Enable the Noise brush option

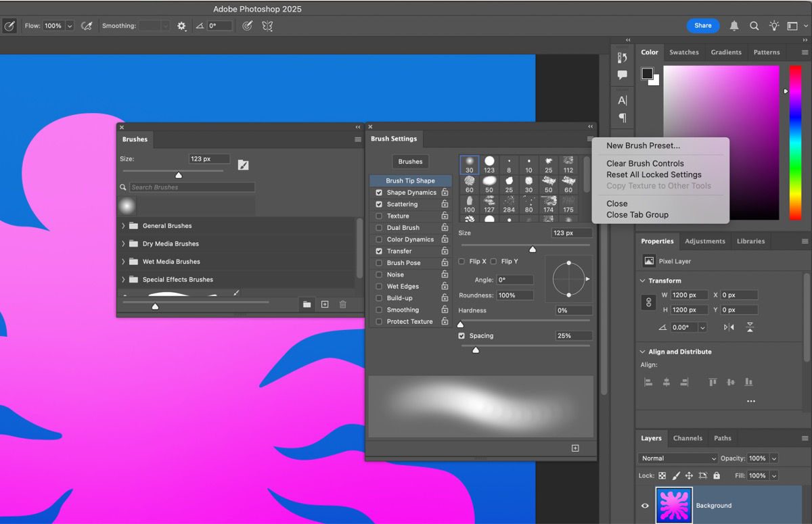pyautogui.click(x=379, y=275)
